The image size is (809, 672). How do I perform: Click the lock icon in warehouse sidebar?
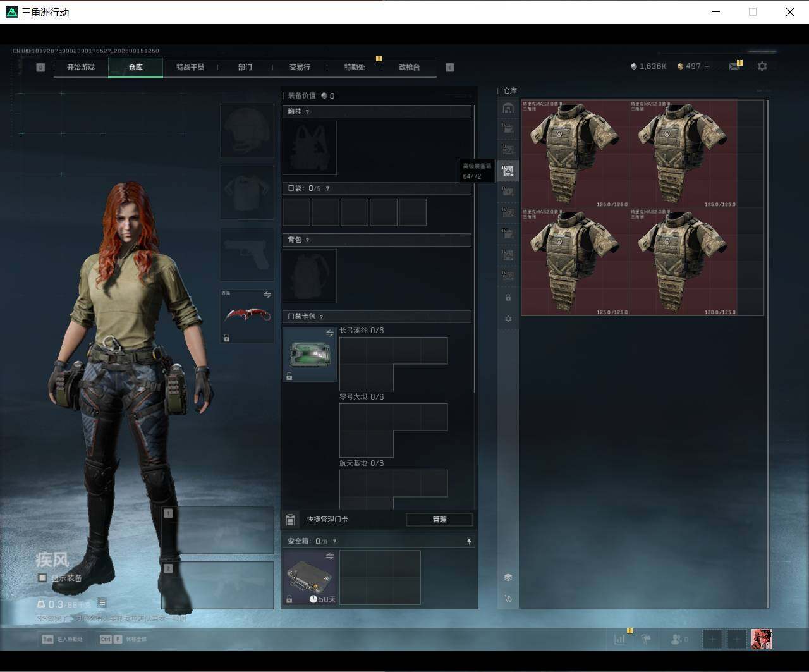[x=508, y=298]
